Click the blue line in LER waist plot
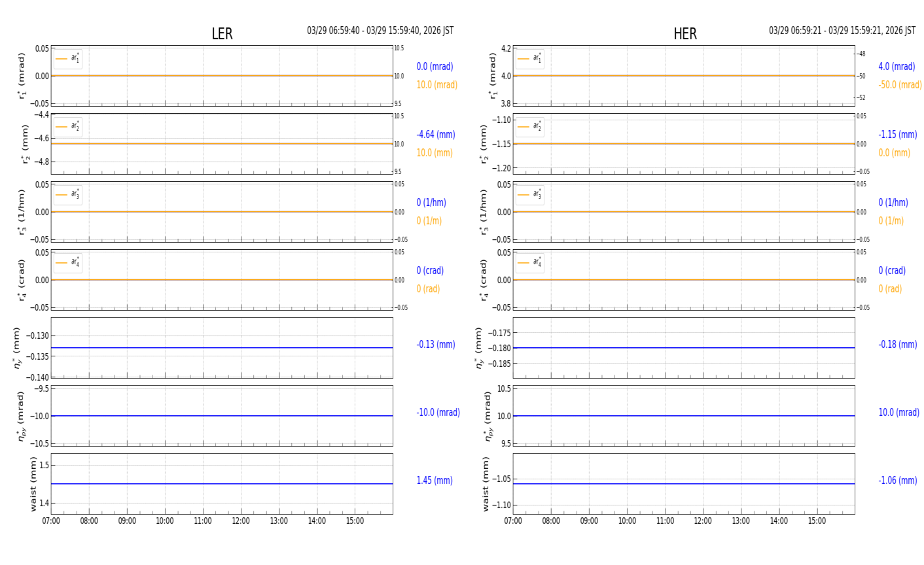 (222, 484)
